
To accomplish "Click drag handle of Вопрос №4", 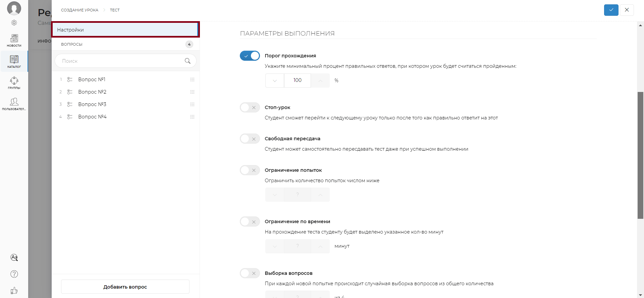I will (x=192, y=117).
